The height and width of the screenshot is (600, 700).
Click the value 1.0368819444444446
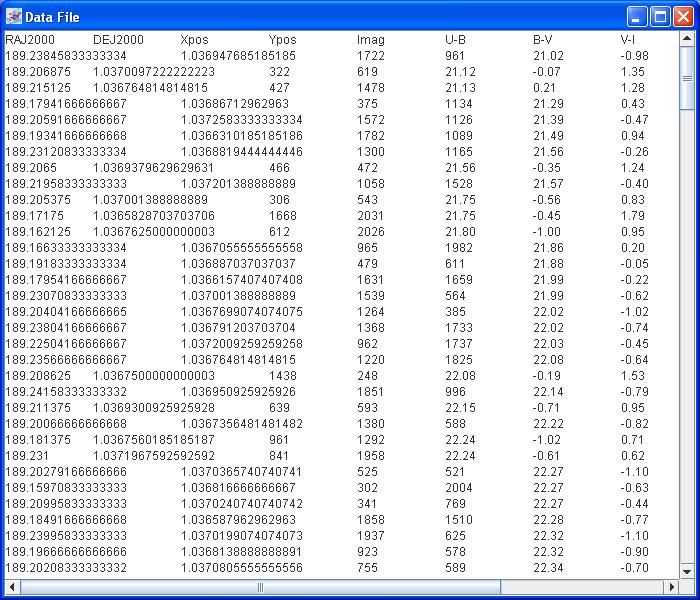[x=242, y=152]
